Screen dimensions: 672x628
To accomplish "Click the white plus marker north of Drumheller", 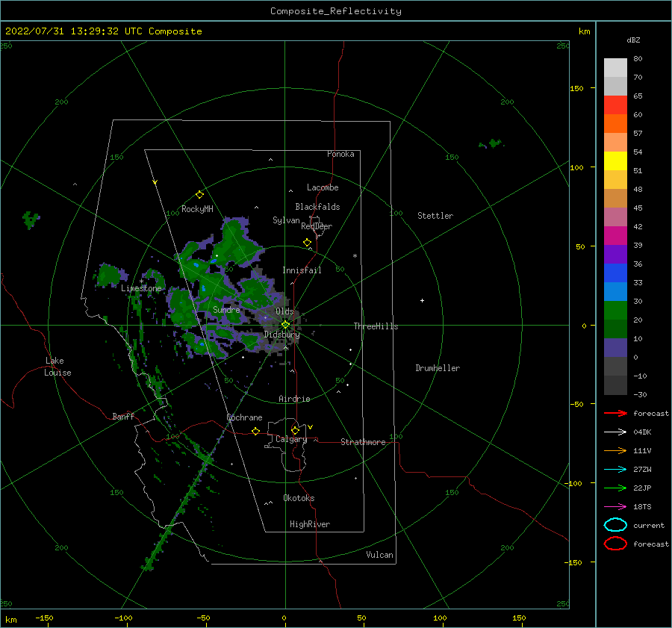I will (x=422, y=300).
